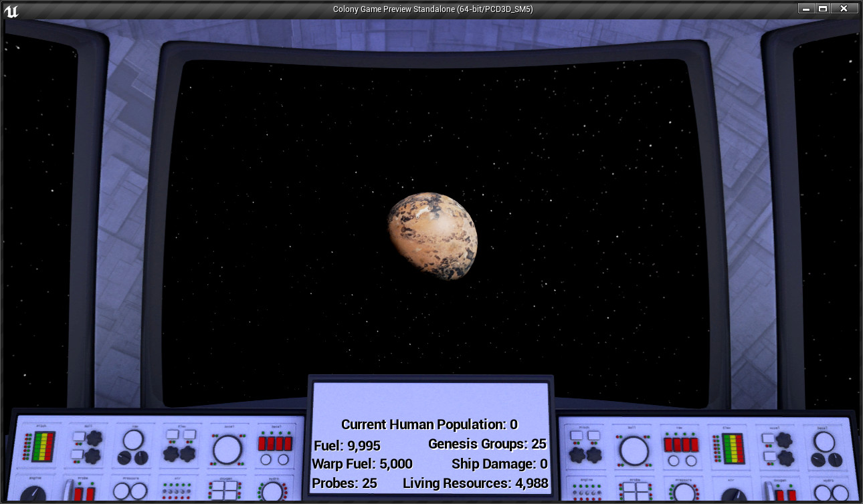The width and height of the screenshot is (863, 504).
Task: Click the large accel dial on the left panel
Action: tap(227, 449)
